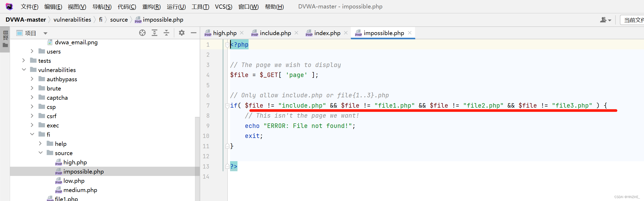Toggle the 项目 side tool window stripe button
Image resolution: width=644 pixels, height=201 pixels.
[x=5, y=39]
